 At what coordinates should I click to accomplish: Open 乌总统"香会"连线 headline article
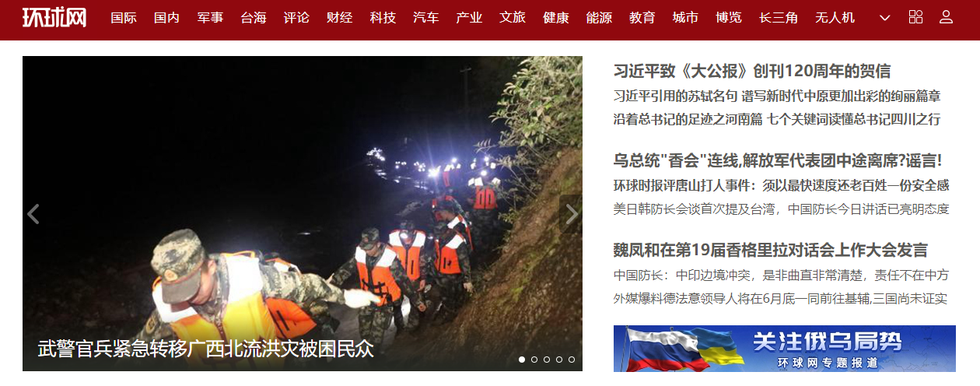tap(778, 161)
